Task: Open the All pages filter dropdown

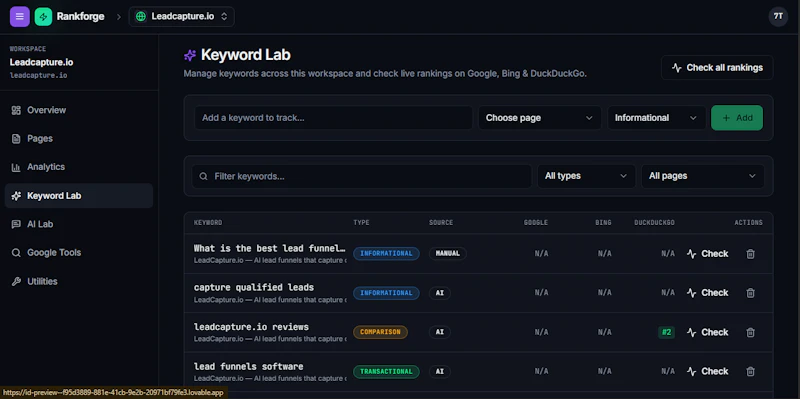Action: click(x=703, y=176)
